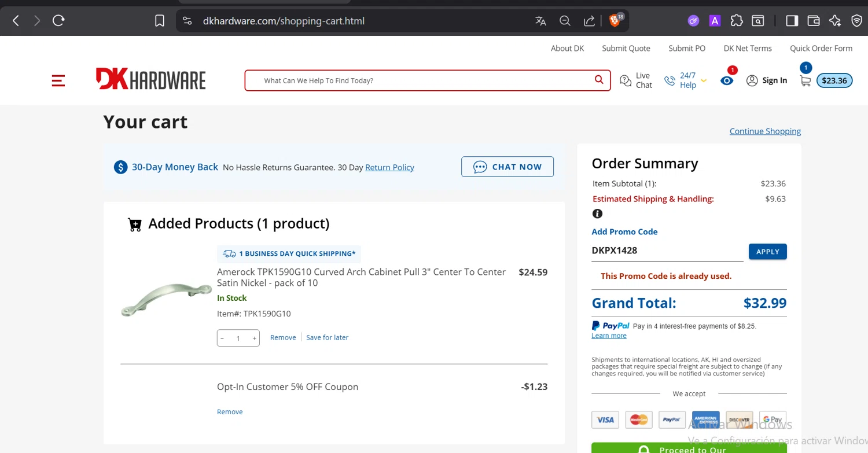Open the Brave Wallet icon
868x453 pixels.
[813, 21]
